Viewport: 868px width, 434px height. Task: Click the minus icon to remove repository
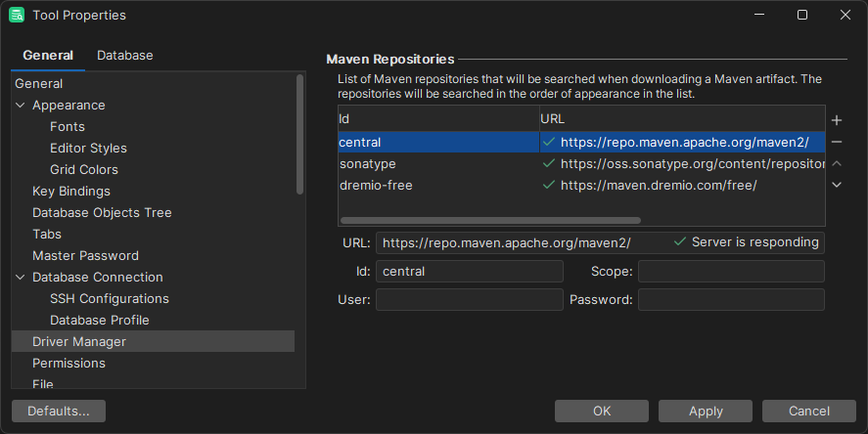[837, 142]
